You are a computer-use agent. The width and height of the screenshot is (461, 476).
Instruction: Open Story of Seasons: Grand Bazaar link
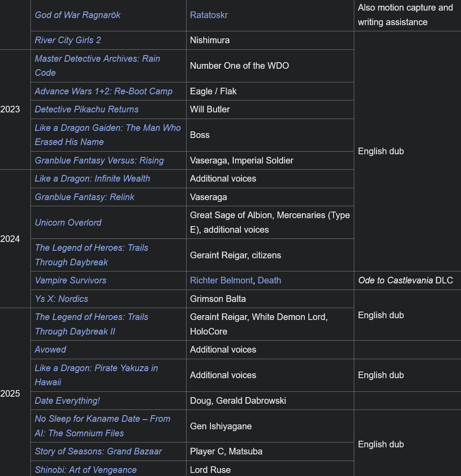pyautogui.click(x=98, y=451)
